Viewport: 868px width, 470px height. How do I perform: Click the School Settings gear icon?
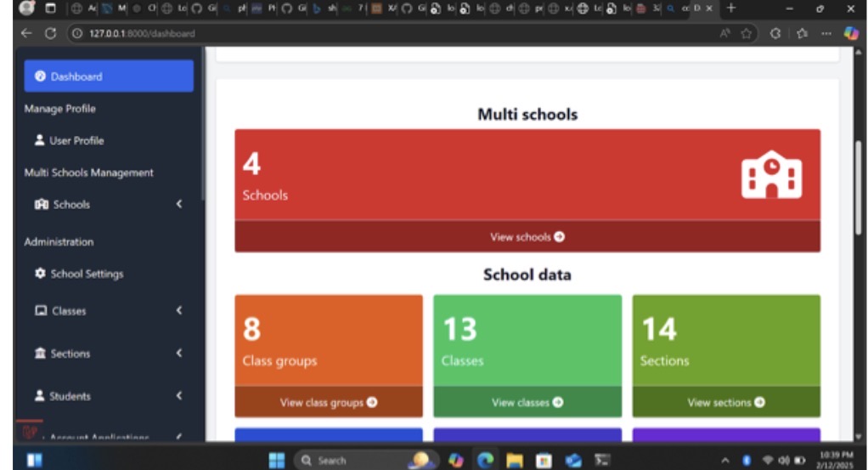40,274
